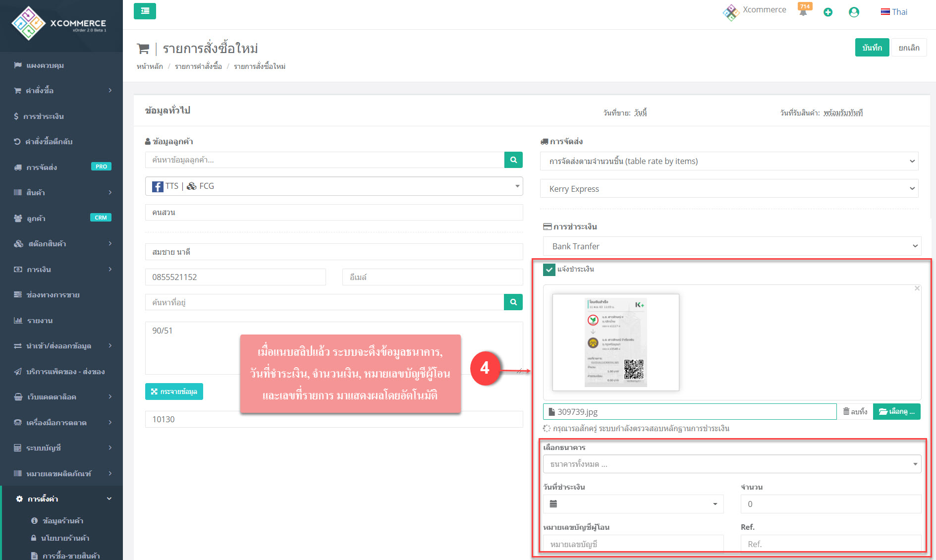Screen dimensions: 936x560
Task: Open the TTS | FCG channel dropdown
Action: (334, 186)
